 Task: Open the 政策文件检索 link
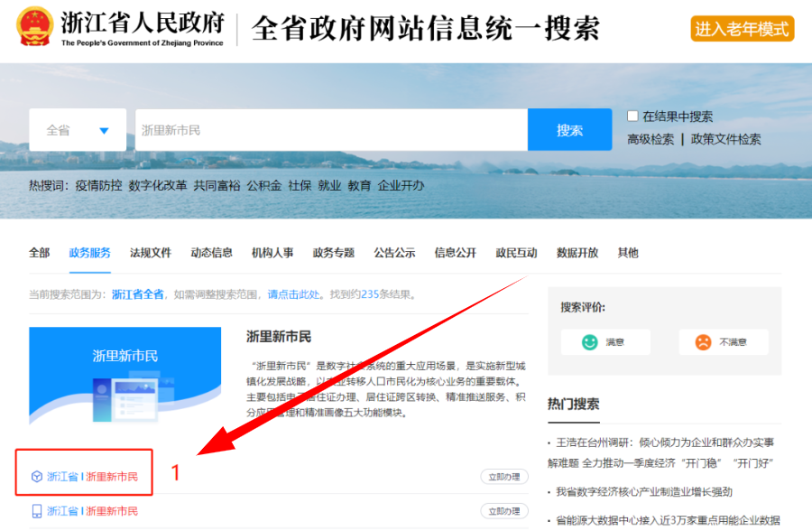(726, 139)
